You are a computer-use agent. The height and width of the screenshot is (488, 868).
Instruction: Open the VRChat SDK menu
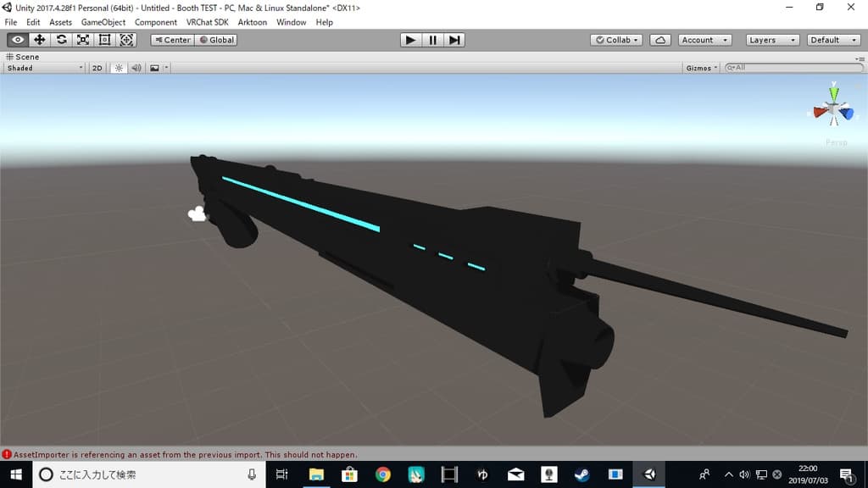tap(207, 22)
